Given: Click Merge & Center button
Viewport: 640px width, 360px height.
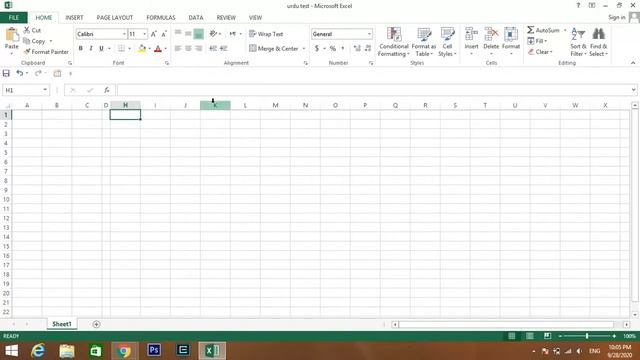Looking at the screenshot, I should (274, 49).
